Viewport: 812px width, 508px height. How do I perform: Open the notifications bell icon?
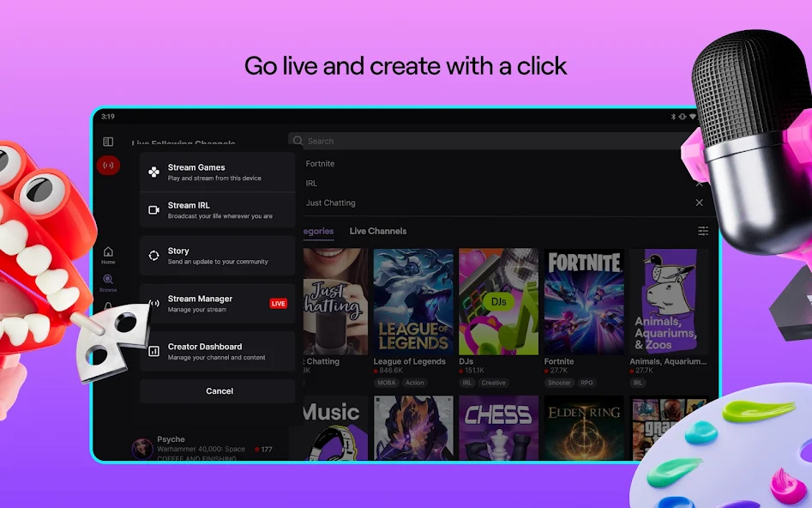pos(107,305)
